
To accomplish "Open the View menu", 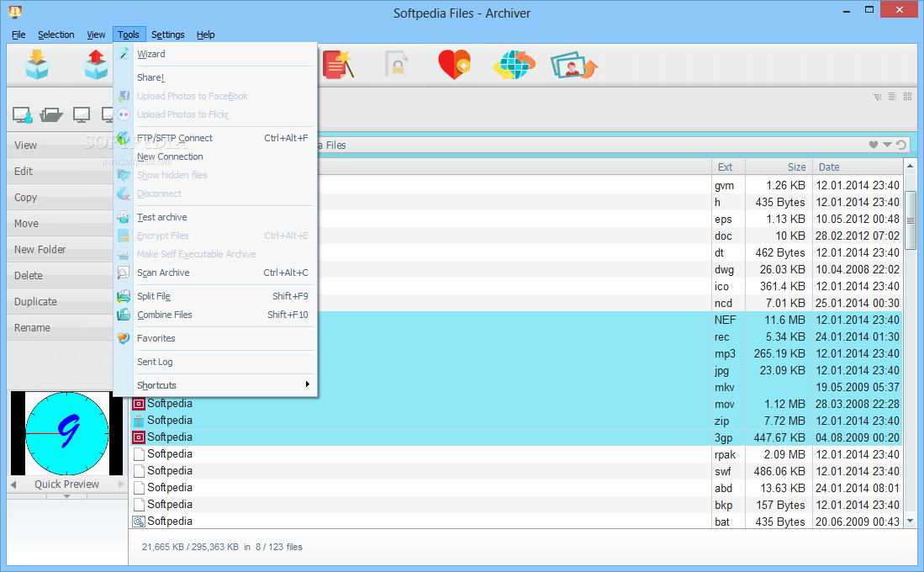I will [x=96, y=34].
